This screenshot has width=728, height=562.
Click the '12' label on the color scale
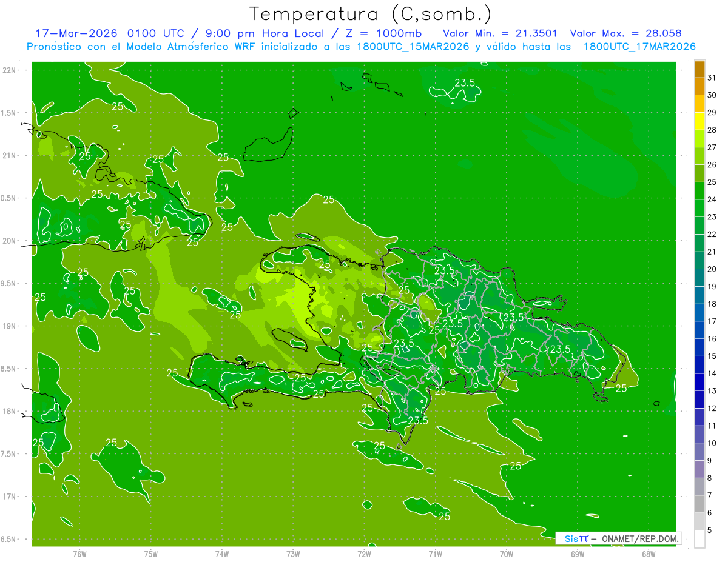(x=712, y=409)
